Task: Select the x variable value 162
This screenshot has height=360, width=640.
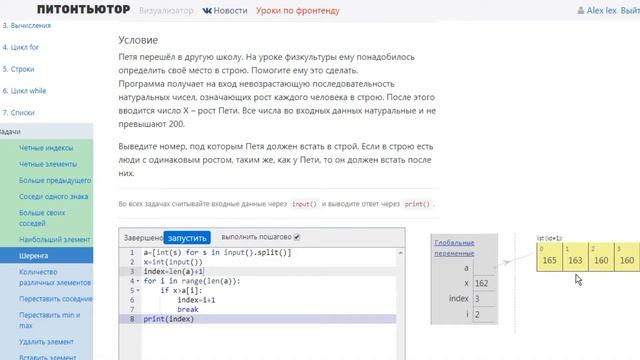Action: click(x=482, y=283)
